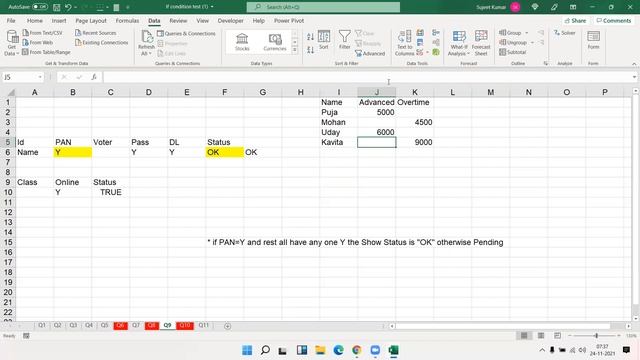Open the Name Box dropdown arrow
This screenshot has width=640, height=360.
(x=40, y=77)
